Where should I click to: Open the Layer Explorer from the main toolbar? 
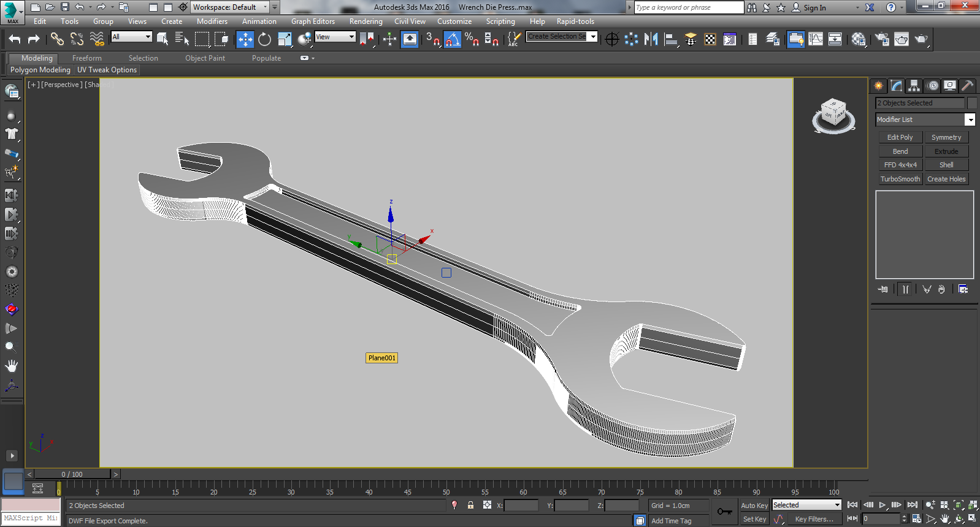pos(773,39)
